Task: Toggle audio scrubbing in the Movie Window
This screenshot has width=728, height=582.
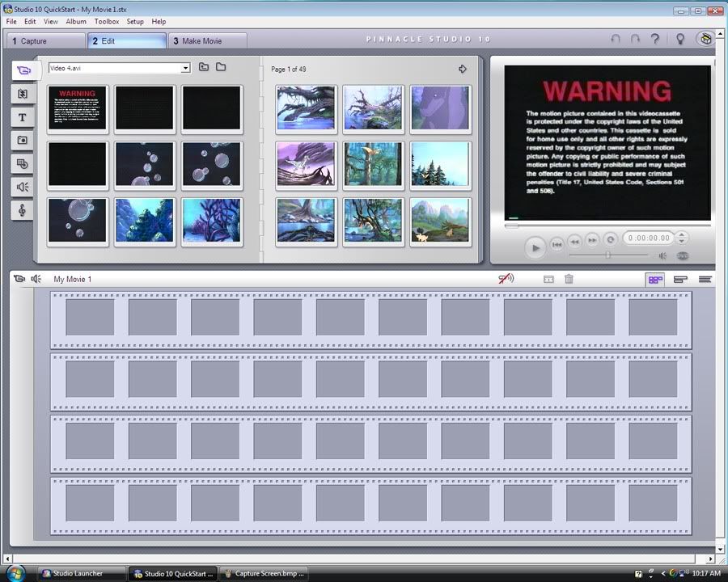Action: (x=506, y=278)
